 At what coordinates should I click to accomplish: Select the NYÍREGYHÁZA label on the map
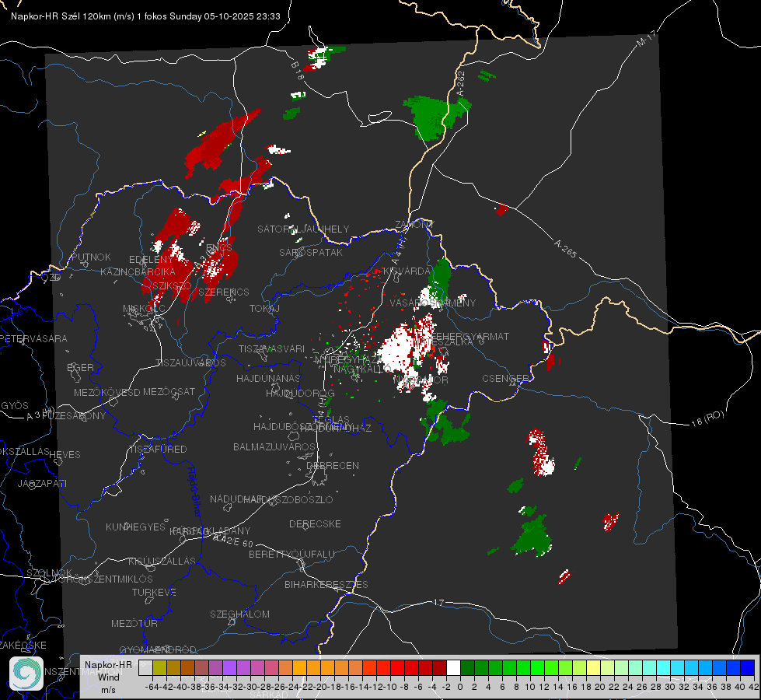coord(348,360)
